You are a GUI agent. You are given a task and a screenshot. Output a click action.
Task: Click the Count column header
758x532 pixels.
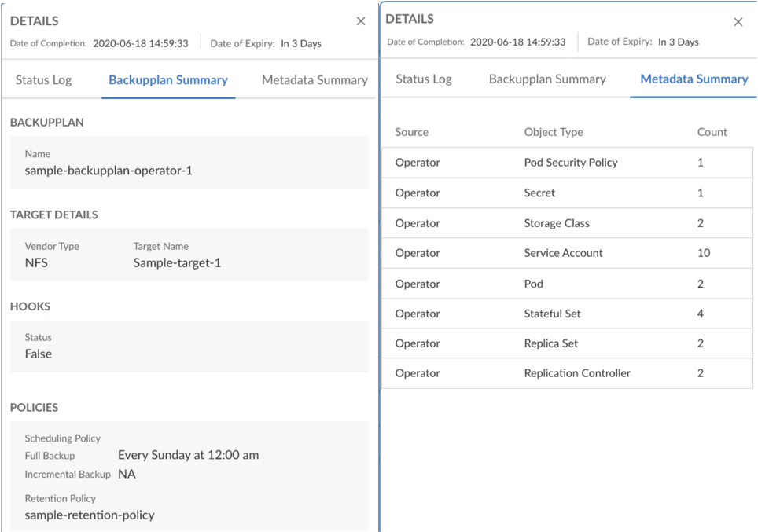(712, 132)
